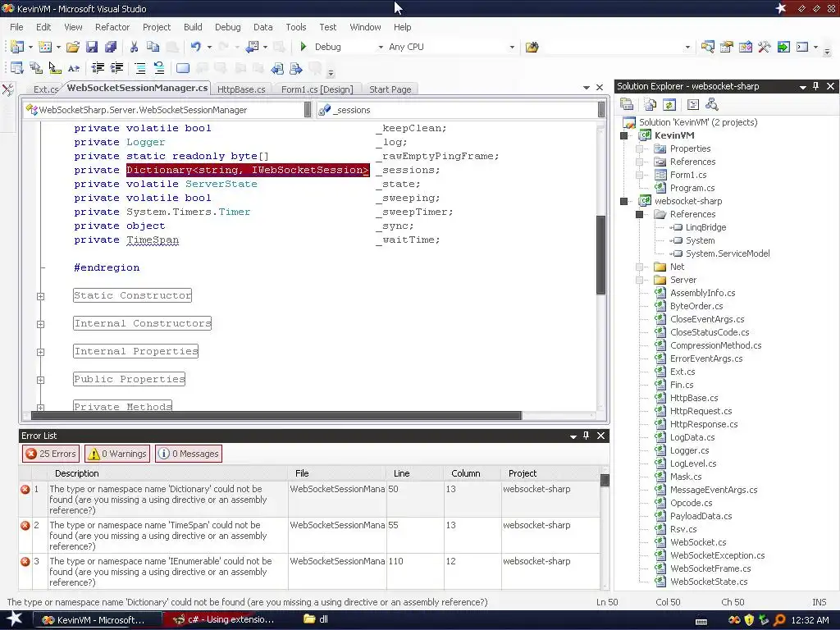
Task: Expand the Internal Constructors region
Action: 41,324
